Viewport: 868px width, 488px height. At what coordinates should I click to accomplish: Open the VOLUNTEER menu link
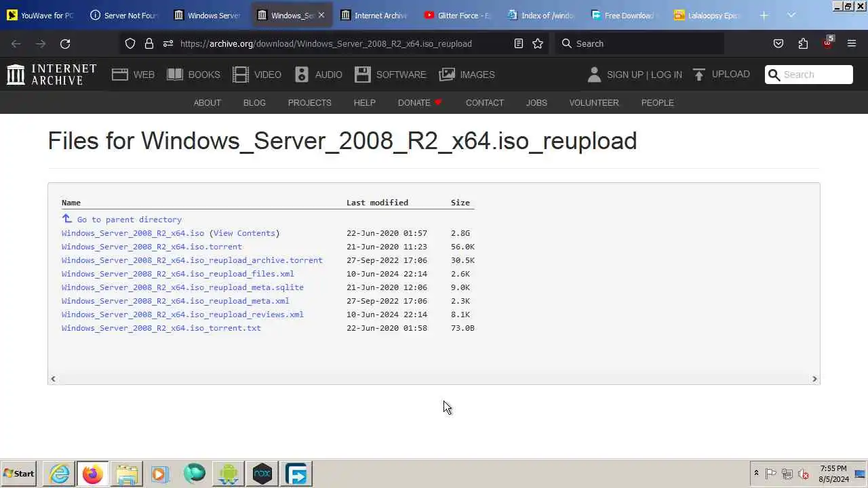pyautogui.click(x=594, y=102)
